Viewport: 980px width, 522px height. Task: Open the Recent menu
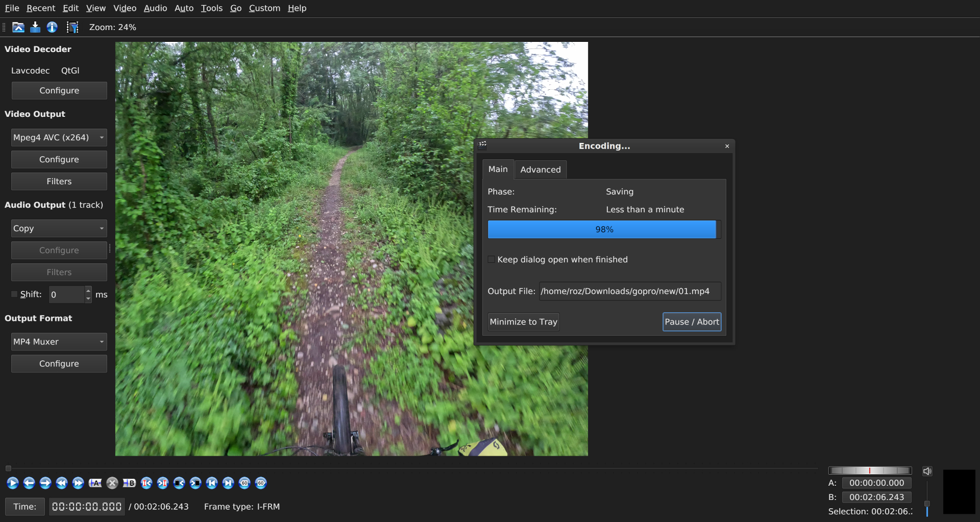point(41,8)
